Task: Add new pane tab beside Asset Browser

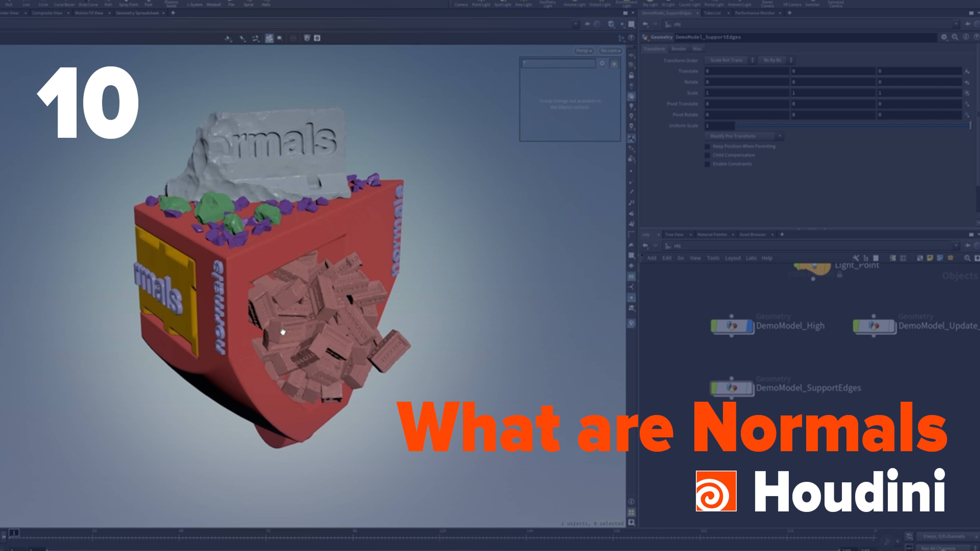Action: tap(782, 235)
